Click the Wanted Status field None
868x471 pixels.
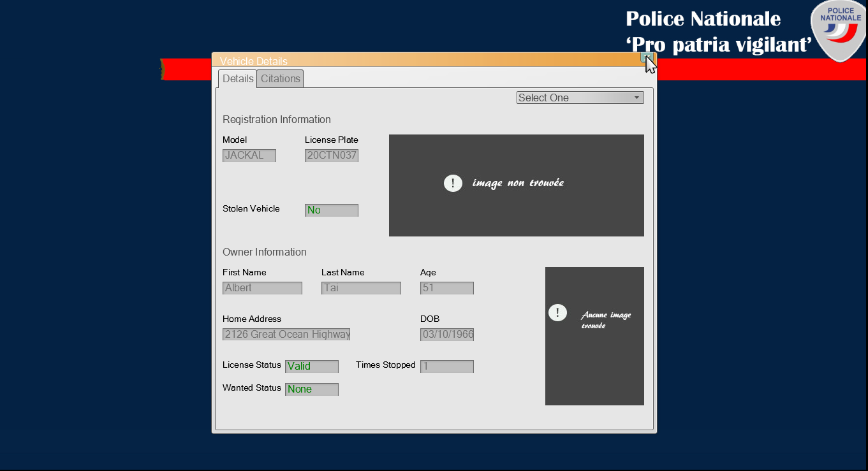click(311, 389)
